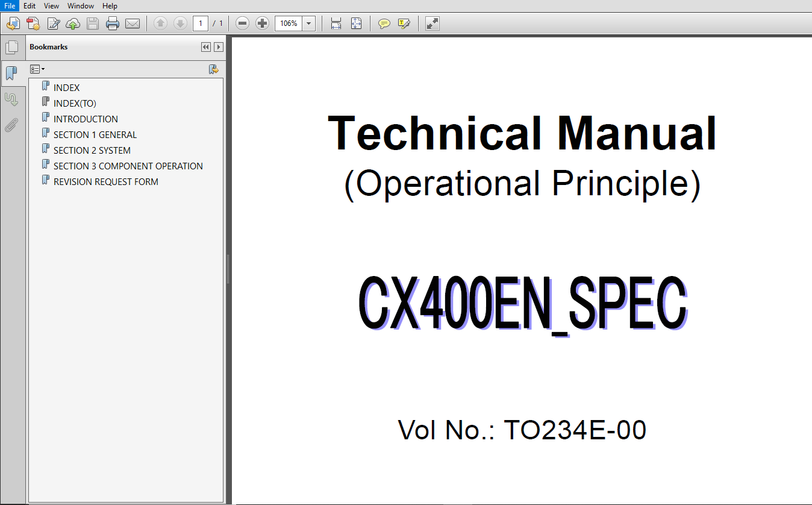Open the INTRODUCTION bookmark

pos(86,119)
